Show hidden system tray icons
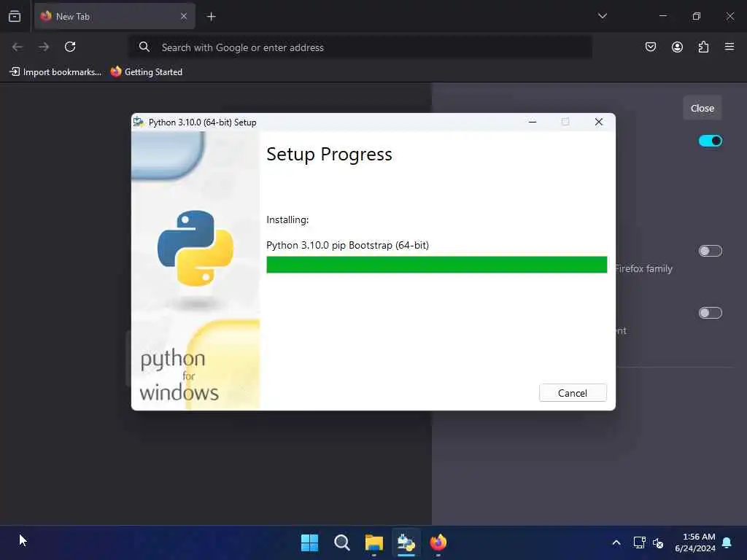This screenshot has width=747, height=560. tap(616, 542)
